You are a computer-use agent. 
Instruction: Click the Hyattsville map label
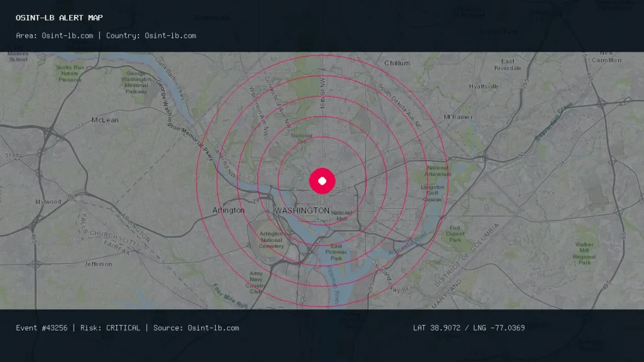click(484, 86)
